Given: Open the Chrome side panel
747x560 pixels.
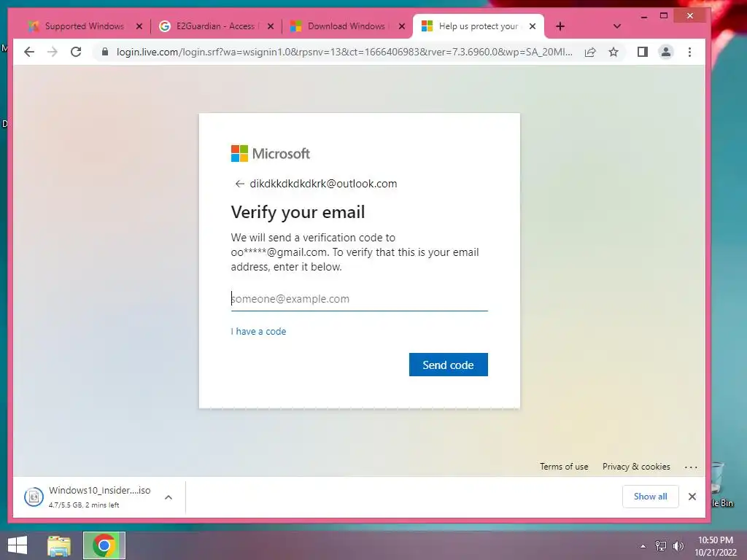Looking at the screenshot, I should 642,52.
